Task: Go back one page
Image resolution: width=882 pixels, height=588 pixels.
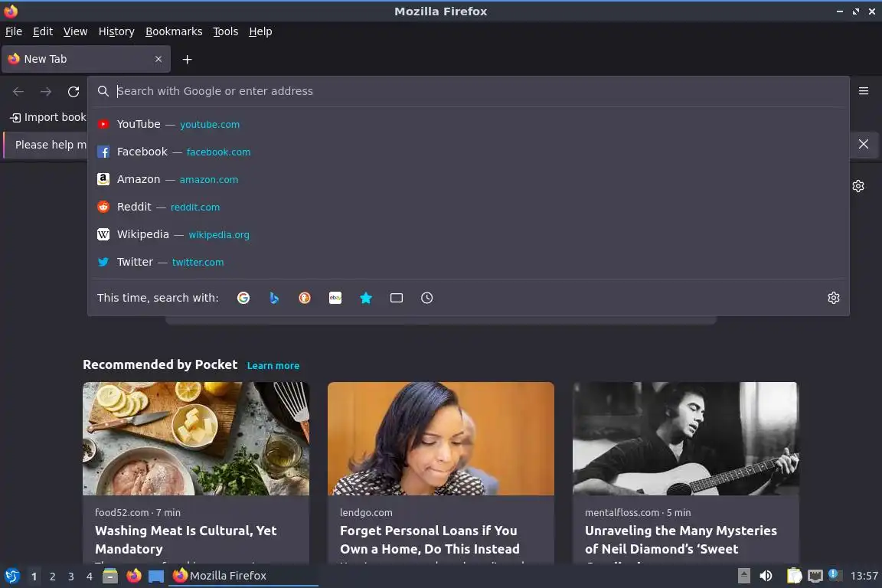Action: (x=18, y=91)
